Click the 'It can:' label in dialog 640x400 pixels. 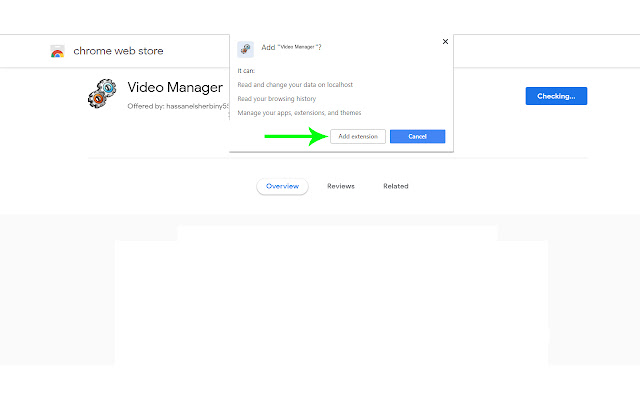[x=246, y=71]
